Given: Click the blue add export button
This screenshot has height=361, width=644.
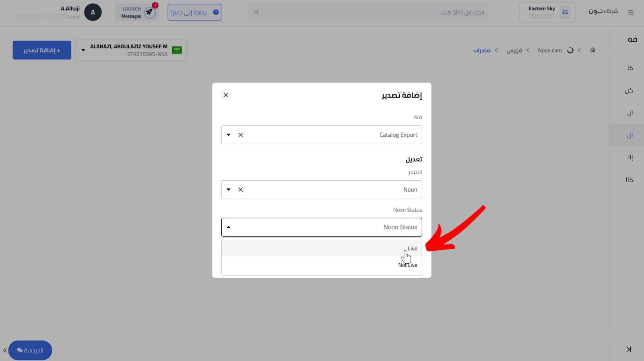Looking at the screenshot, I should (x=42, y=50).
